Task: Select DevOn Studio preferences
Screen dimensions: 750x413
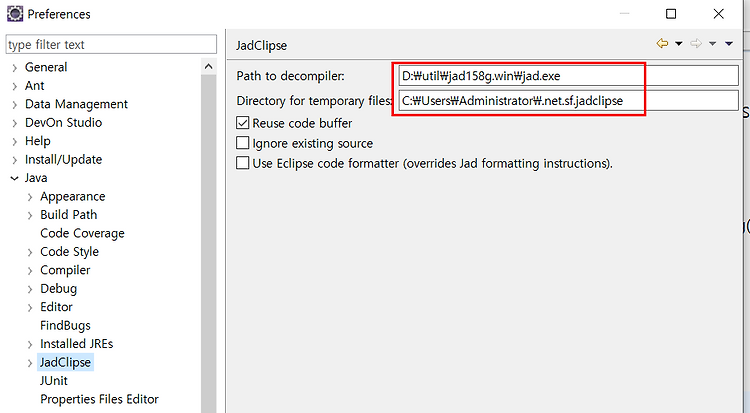Action: [63, 122]
